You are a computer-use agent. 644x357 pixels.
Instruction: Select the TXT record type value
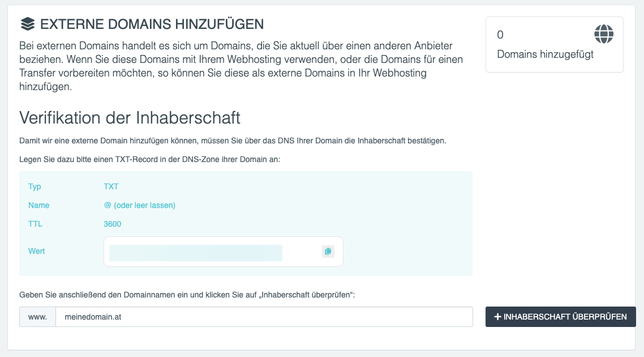point(111,186)
